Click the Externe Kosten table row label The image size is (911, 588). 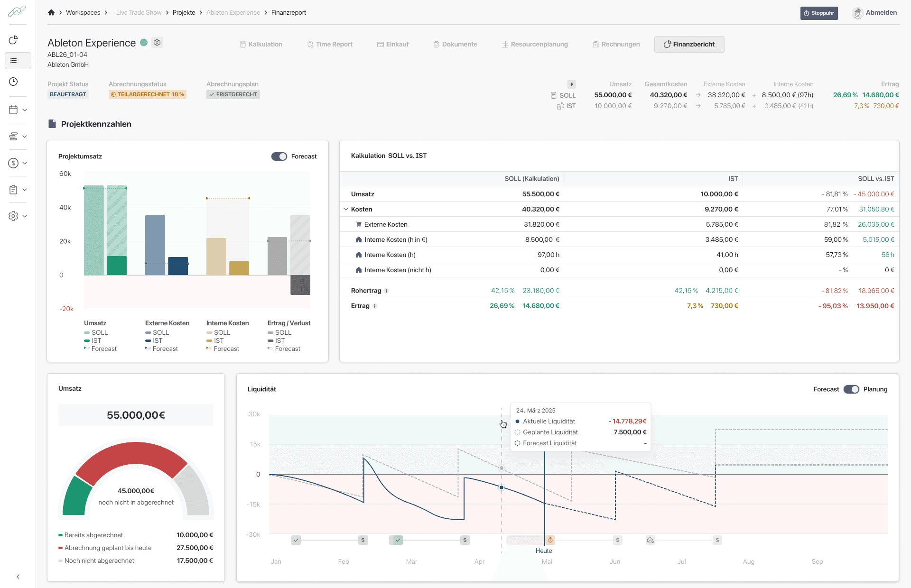tap(386, 224)
